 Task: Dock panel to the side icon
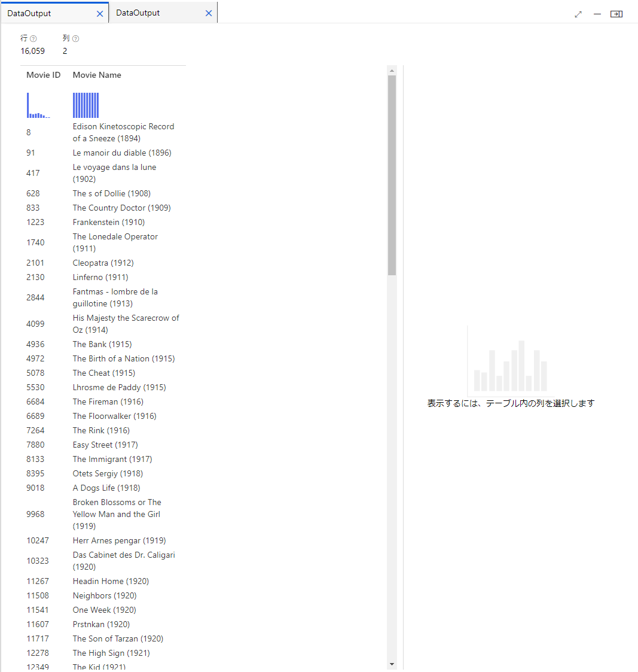click(616, 14)
